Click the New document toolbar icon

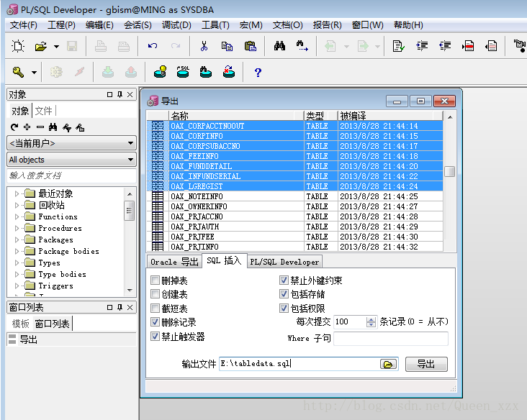pos(17,46)
